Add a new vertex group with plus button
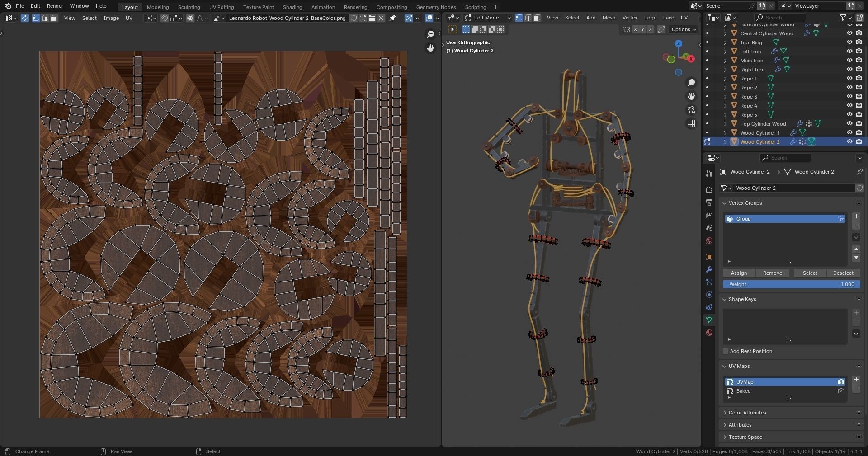The height and width of the screenshot is (456, 868). (856, 216)
